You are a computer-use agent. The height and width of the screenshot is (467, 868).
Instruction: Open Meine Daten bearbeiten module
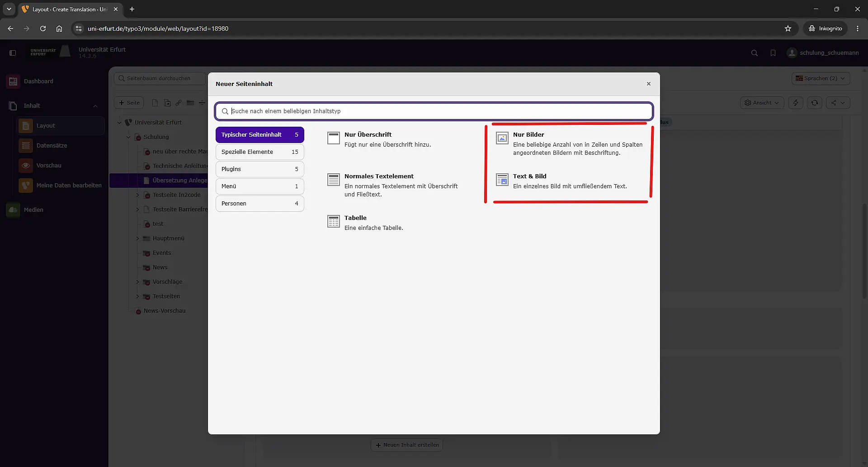coord(61,186)
